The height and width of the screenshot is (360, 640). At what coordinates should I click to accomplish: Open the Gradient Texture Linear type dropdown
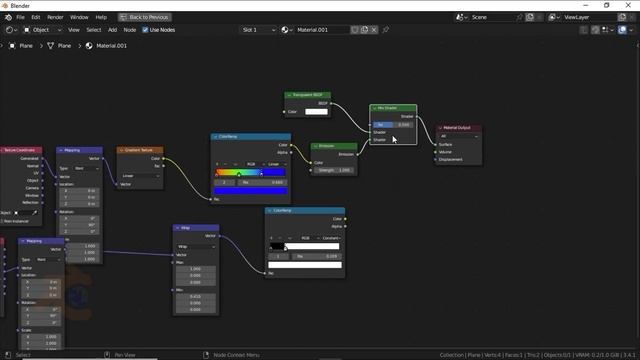pos(140,176)
